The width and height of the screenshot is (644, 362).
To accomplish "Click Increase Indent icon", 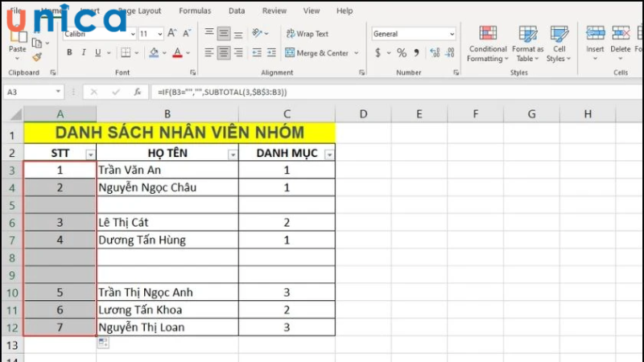I will tap(271, 52).
